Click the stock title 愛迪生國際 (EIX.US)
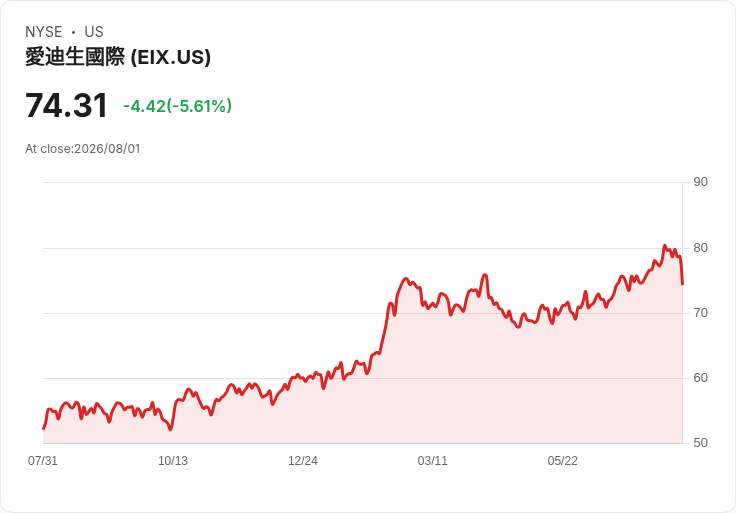The width and height of the screenshot is (736, 513). point(118,57)
